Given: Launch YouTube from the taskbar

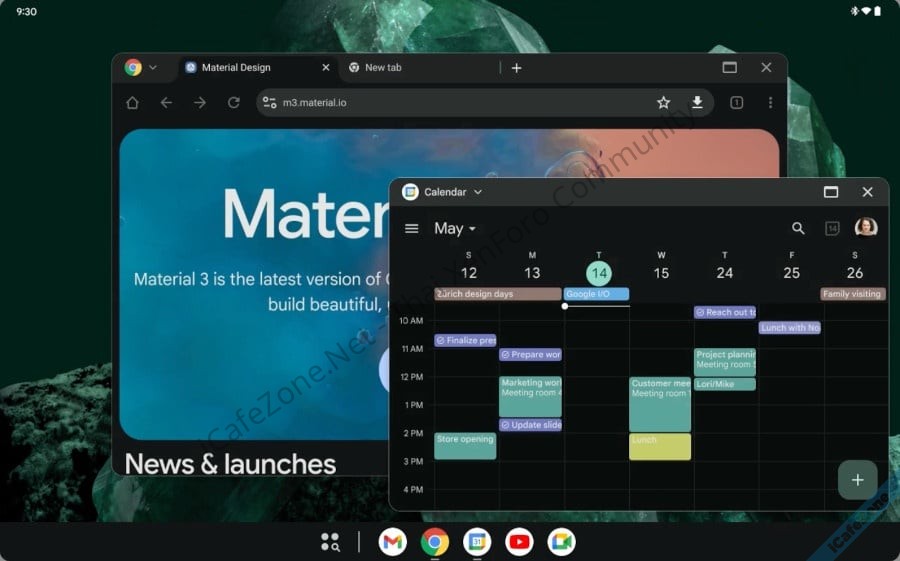Looking at the screenshot, I should pos(519,542).
